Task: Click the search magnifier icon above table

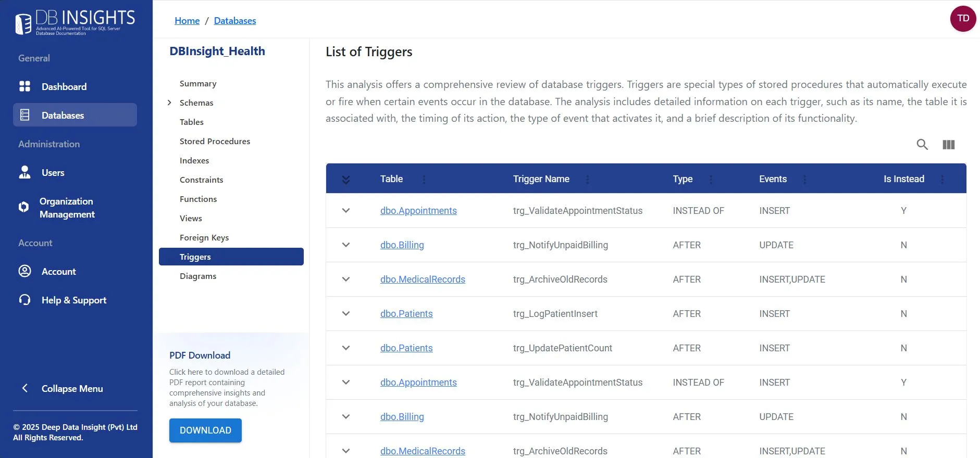Action: [x=922, y=145]
